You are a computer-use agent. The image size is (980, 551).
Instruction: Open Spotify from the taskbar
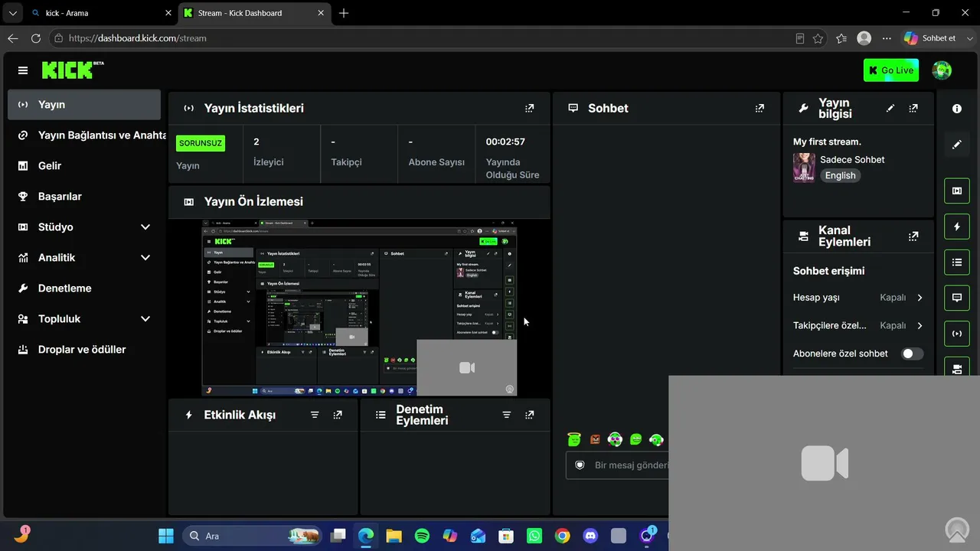(422, 536)
